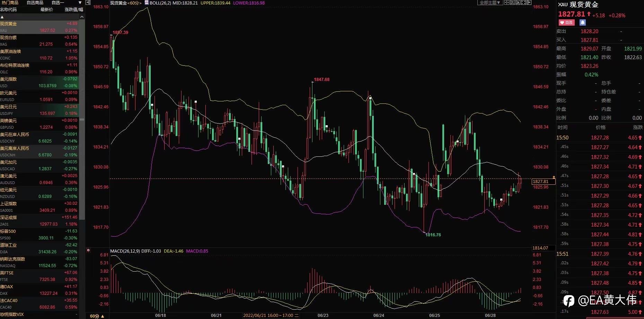Sort by 名称代码 column header
This screenshot has width=644, height=319.
8,9
